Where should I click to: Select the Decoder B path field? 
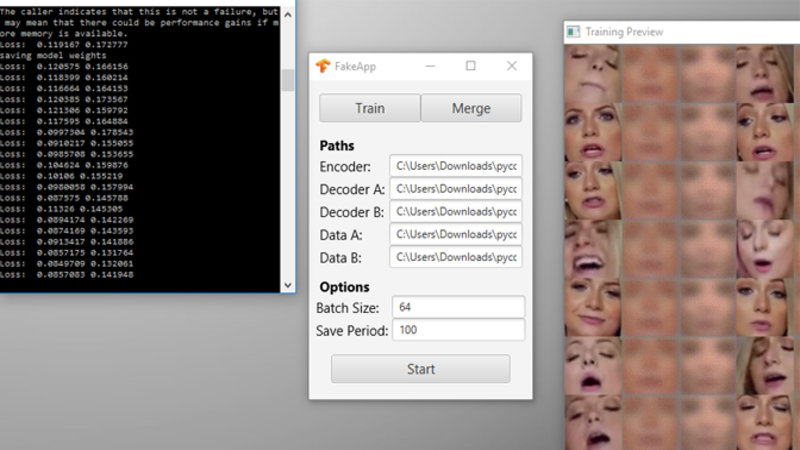click(x=456, y=212)
